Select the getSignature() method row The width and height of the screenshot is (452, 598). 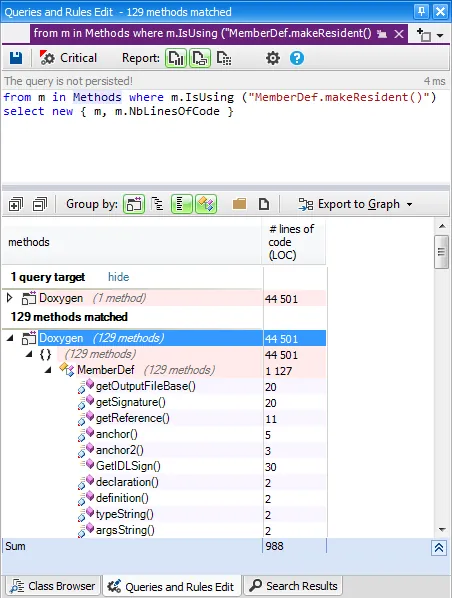pos(164,402)
